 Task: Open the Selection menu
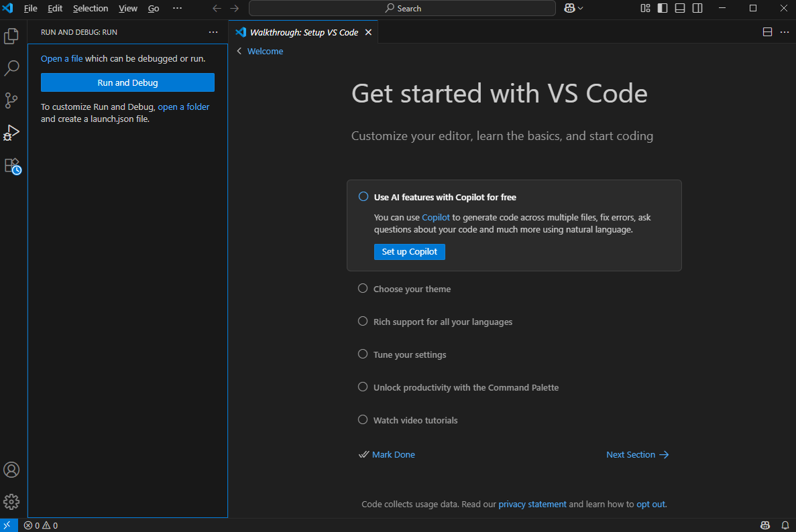coord(91,8)
